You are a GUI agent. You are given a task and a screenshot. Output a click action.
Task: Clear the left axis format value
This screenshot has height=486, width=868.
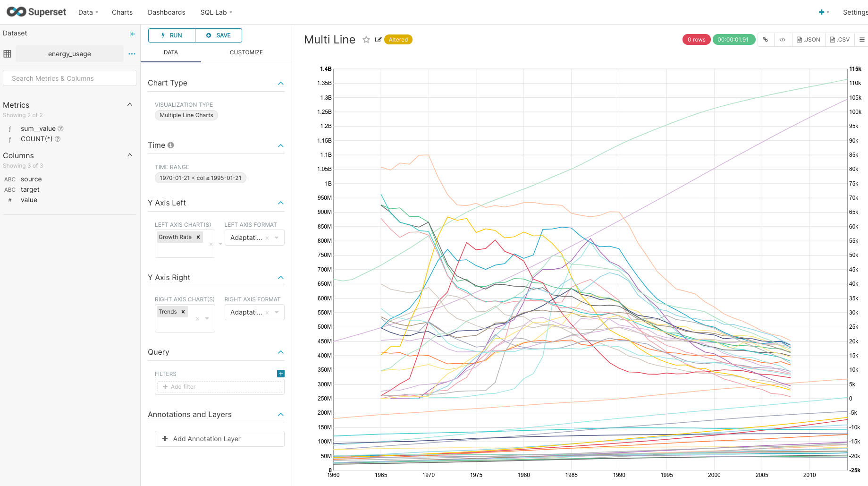[x=267, y=238]
